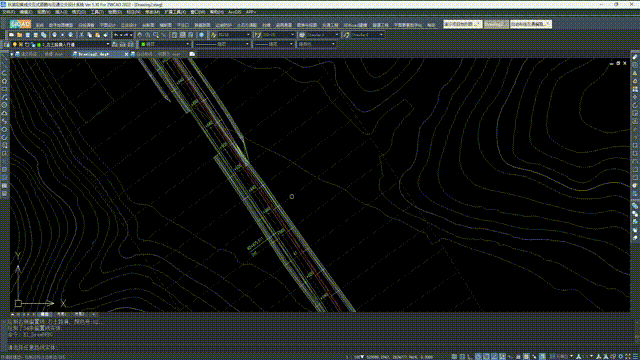Screen dimensions: 640x360
Task: Click the Paste icon in the toolbar
Action: (97, 35)
